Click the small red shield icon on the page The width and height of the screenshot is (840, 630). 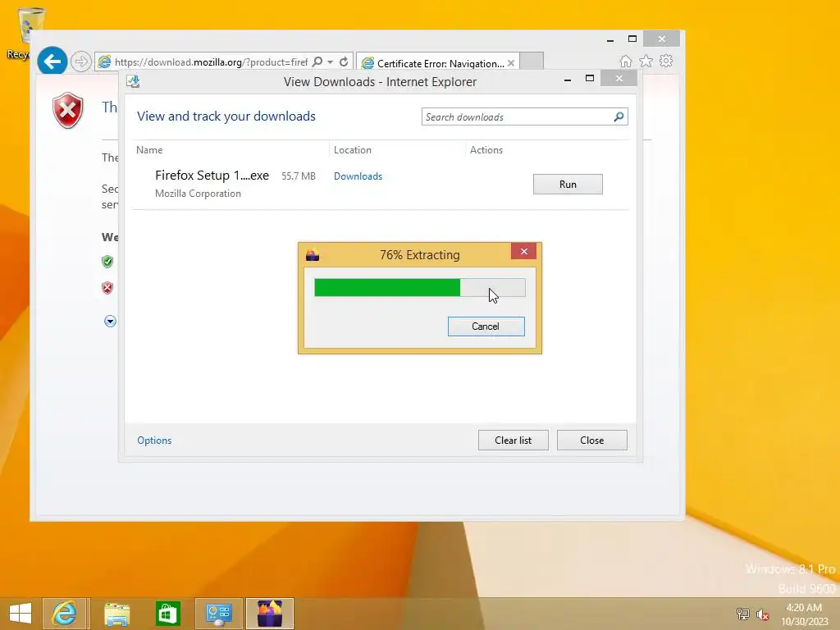pos(107,288)
